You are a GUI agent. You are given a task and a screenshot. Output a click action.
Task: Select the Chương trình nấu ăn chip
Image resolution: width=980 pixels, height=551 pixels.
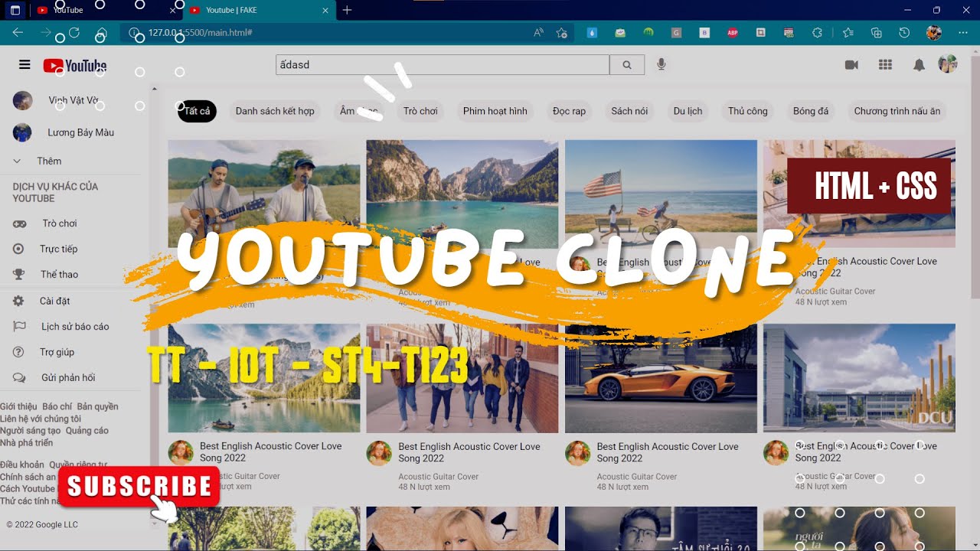click(897, 111)
